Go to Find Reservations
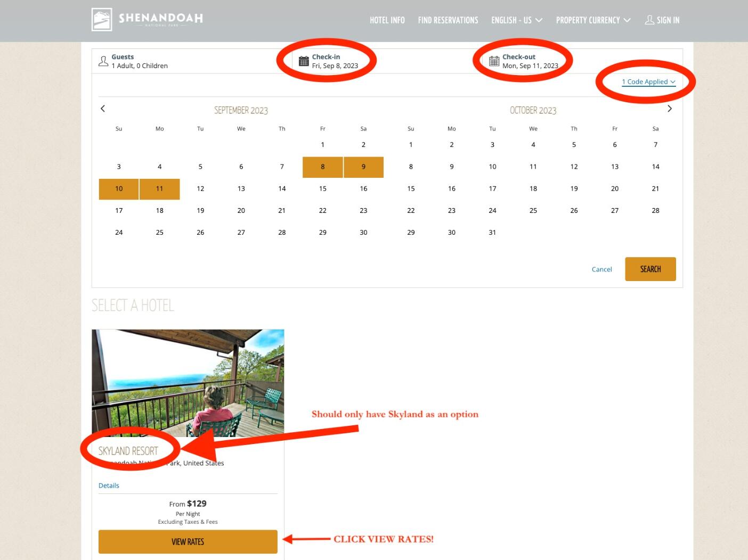This screenshot has width=748, height=560. pyautogui.click(x=448, y=20)
